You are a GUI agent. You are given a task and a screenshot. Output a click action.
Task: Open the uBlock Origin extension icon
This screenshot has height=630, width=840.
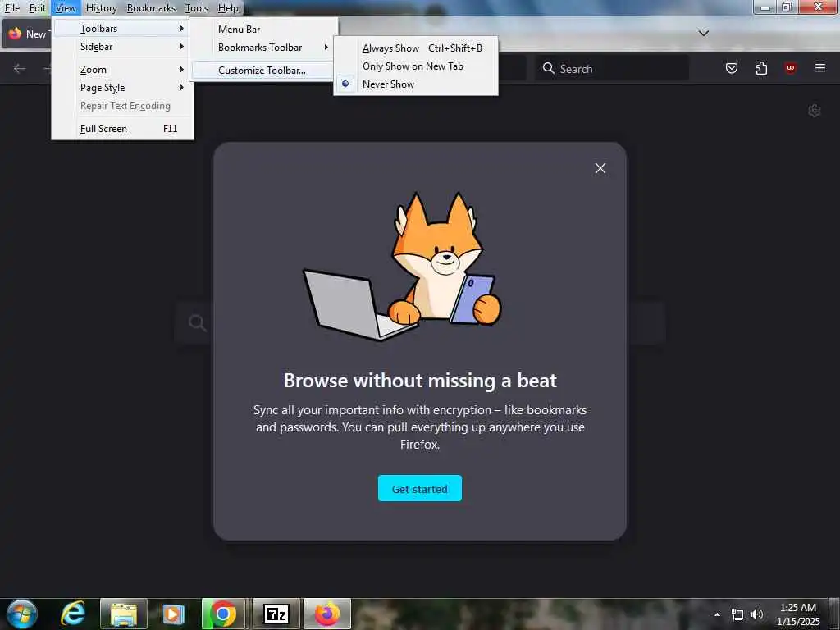tap(790, 68)
